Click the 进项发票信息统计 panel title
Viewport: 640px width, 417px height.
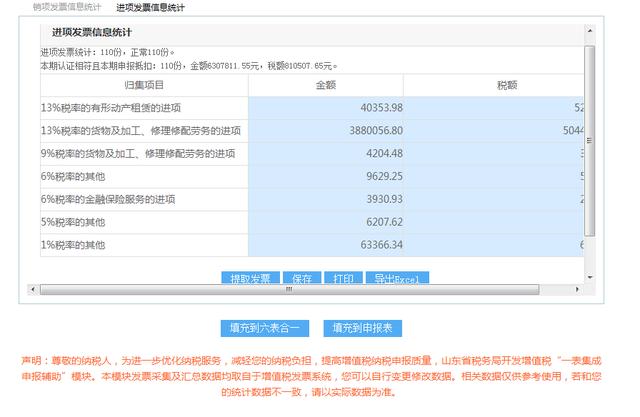[x=92, y=33]
